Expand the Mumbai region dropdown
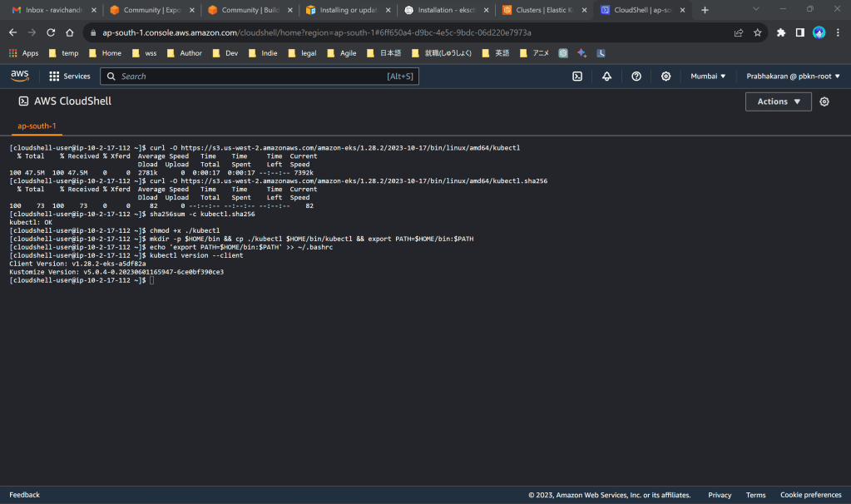 pos(708,77)
